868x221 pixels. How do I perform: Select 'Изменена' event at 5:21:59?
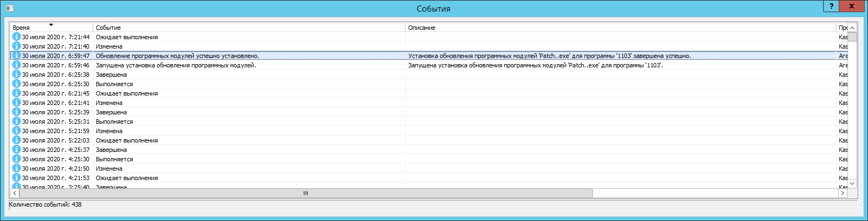[x=109, y=131]
